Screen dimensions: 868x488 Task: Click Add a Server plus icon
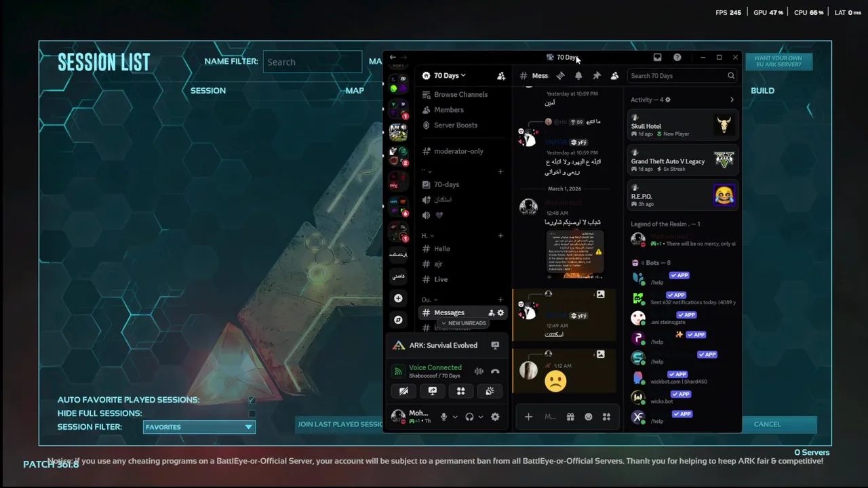(x=398, y=298)
